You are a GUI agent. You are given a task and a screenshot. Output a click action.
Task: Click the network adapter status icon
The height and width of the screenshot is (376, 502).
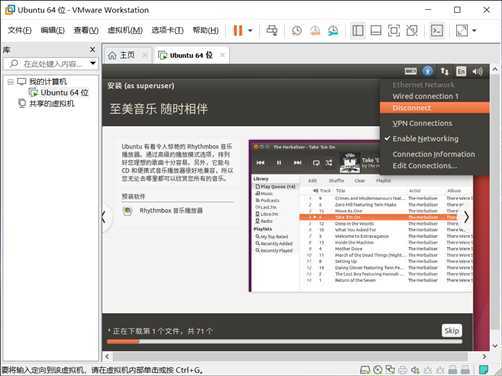tap(390, 370)
